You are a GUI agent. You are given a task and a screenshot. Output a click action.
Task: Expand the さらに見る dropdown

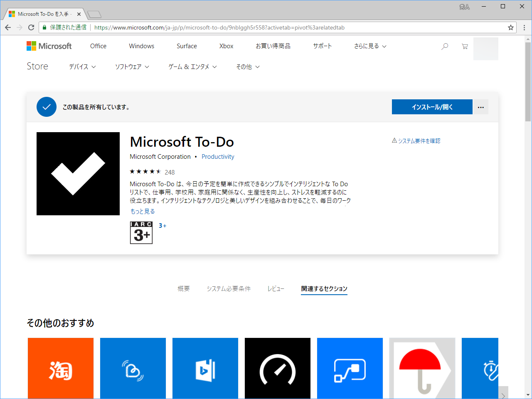point(370,46)
